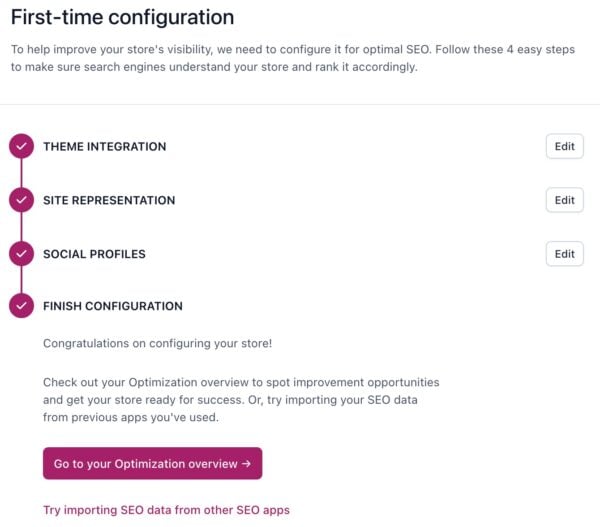Click the Congratulations on configuring your store text
The height and width of the screenshot is (527, 600).
tap(157, 344)
